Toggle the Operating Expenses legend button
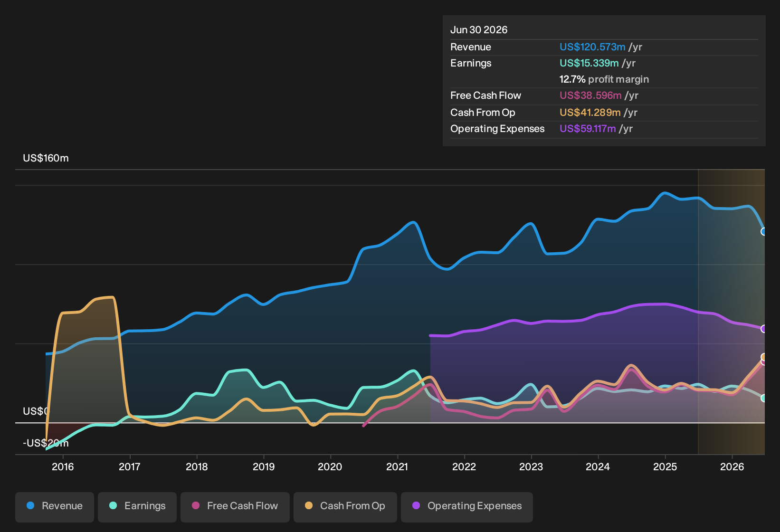 467,506
